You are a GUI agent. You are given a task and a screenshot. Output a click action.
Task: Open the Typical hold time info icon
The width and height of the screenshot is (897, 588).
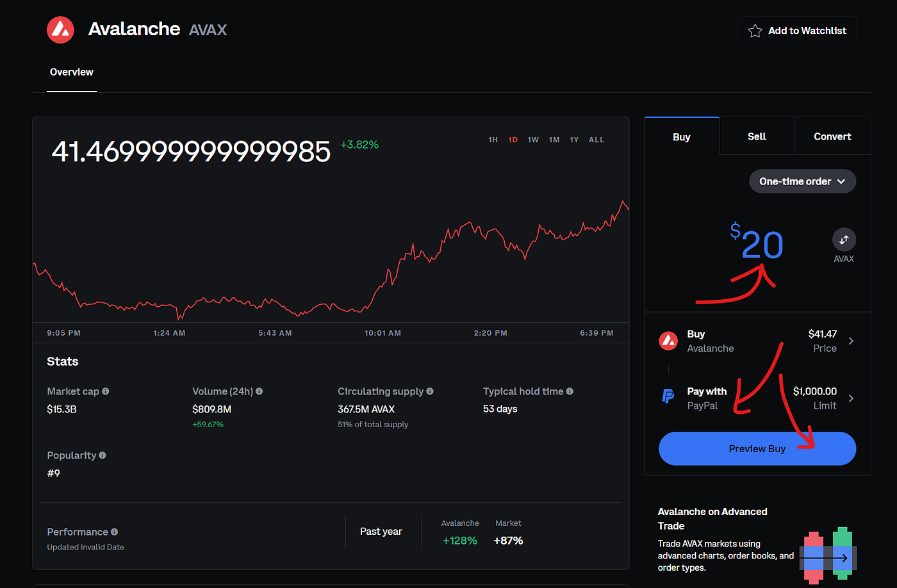pyautogui.click(x=570, y=391)
